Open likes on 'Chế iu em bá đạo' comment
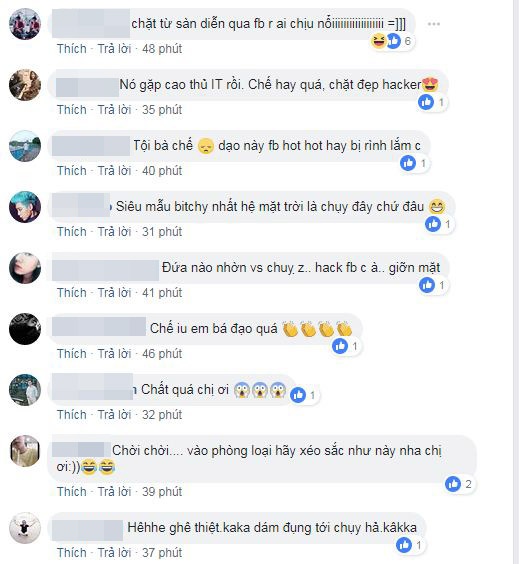Image resolution: width=519 pixels, height=564 pixels. pos(346,346)
